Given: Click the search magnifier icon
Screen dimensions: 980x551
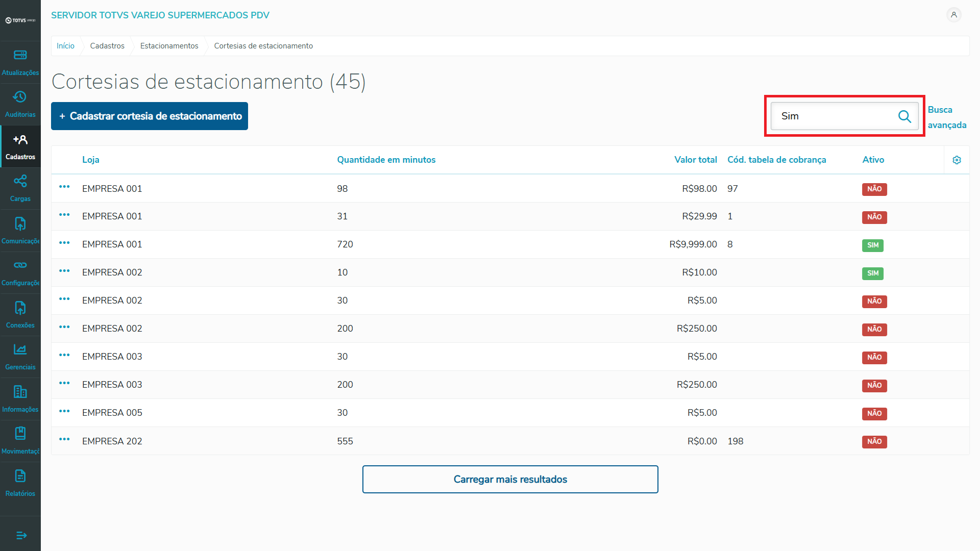Looking at the screenshot, I should pos(904,116).
